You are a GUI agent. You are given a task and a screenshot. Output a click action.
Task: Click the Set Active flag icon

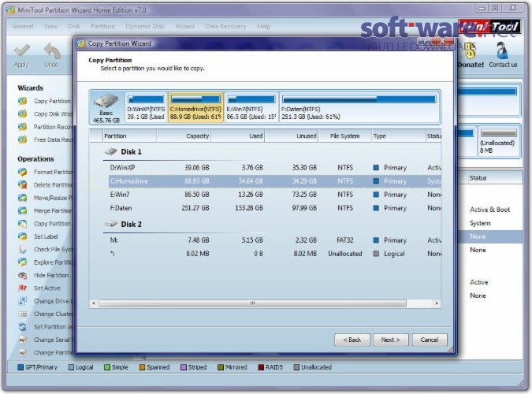(22, 288)
